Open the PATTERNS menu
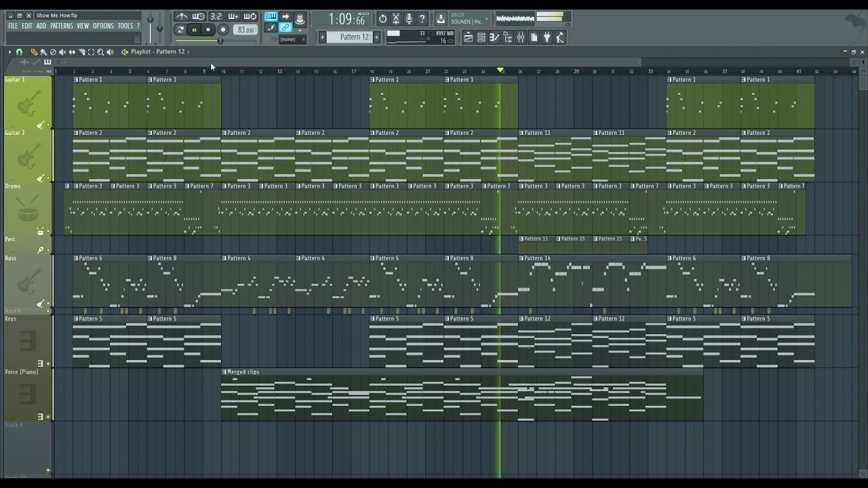Image resolution: width=868 pixels, height=488 pixels. tap(62, 26)
